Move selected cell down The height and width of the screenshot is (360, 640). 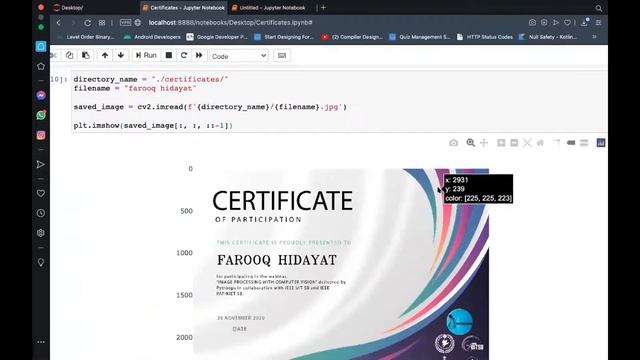click(x=121, y=56)
